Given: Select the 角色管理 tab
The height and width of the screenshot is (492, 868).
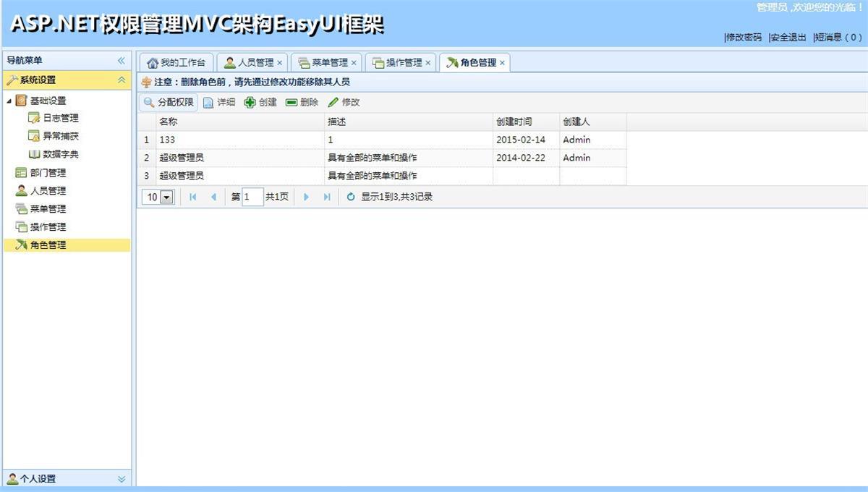Looking at the screenshot, I should (x=475, y=63).
